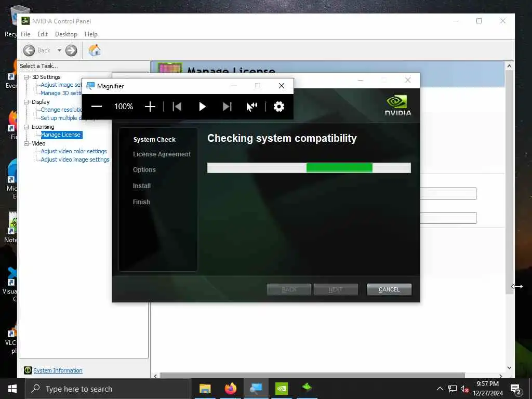The image size is (532, 399).
Task: Click the Magnifier 100% zoom level
Action: click(124, 107)
